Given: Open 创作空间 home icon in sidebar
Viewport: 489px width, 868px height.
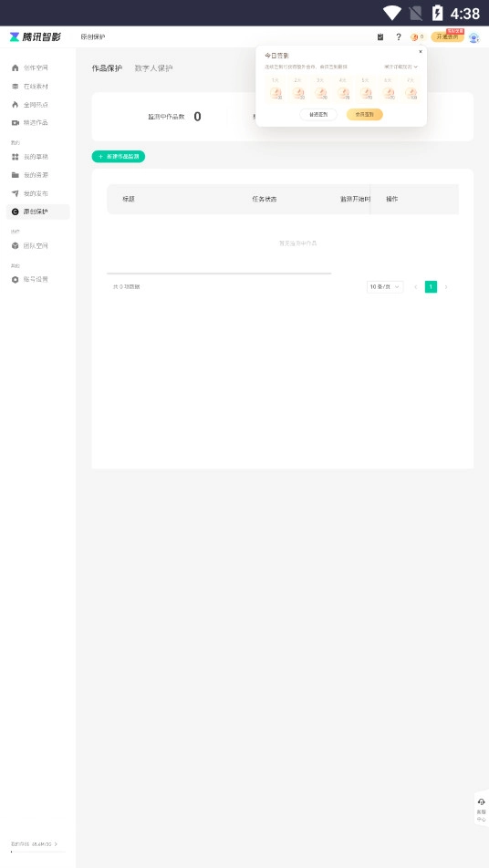Looking at the screenshot, I should click(15, 67).
